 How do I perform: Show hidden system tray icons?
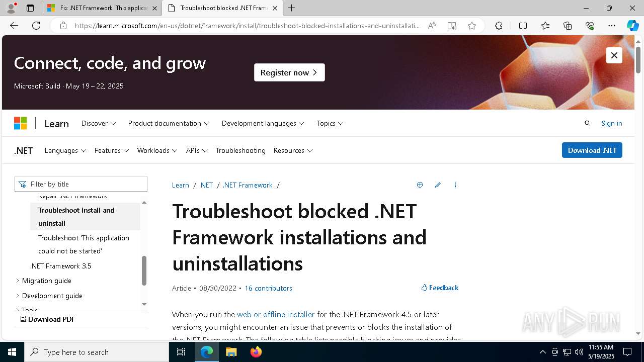(542, 352)
